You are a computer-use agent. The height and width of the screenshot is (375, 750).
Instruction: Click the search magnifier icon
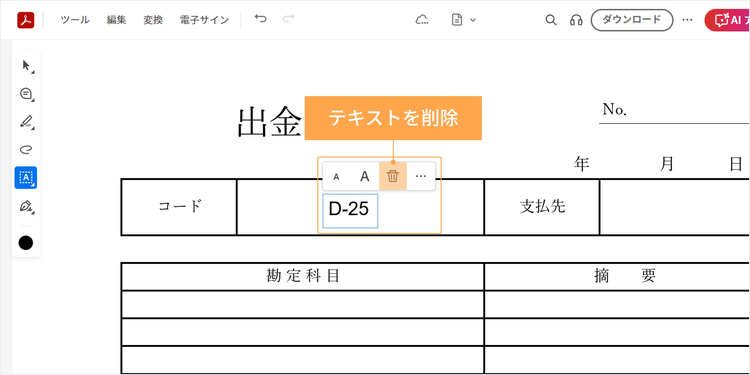551,20
